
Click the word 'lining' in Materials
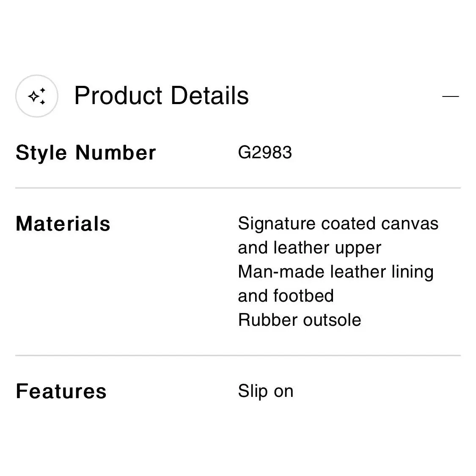(x=412, y=272)
